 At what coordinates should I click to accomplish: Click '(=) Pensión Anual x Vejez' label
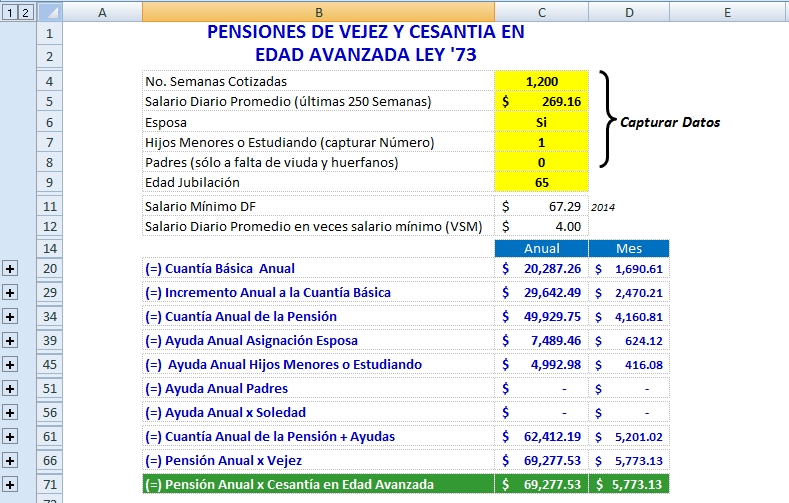pyautogui.click(x=223, y=461)
